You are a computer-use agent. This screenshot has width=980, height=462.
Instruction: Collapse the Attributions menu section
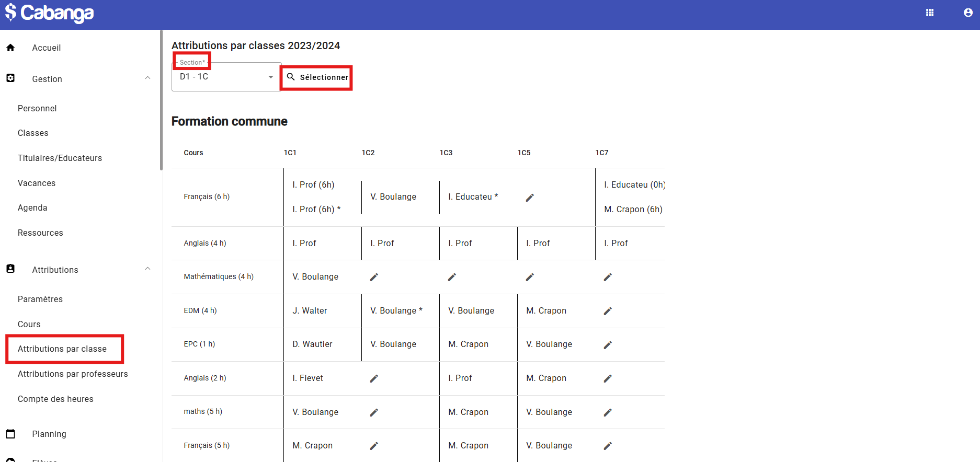pyautogui.click(x=147, y=269)
